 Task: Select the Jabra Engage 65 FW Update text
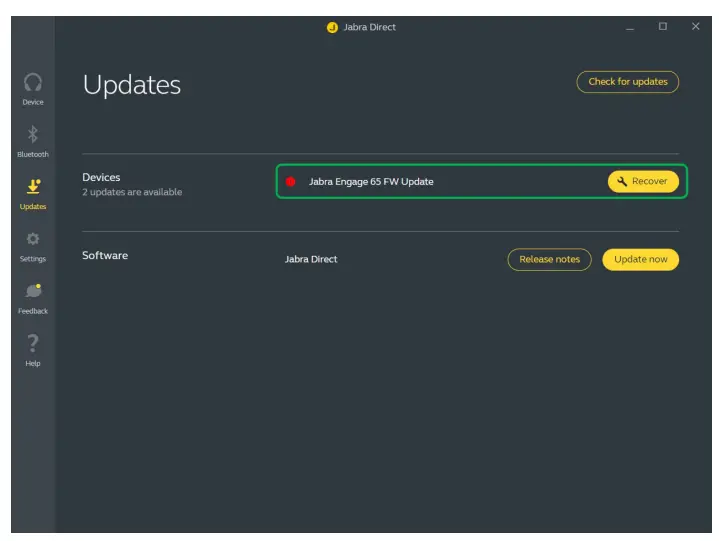click(x=371, y=182)
